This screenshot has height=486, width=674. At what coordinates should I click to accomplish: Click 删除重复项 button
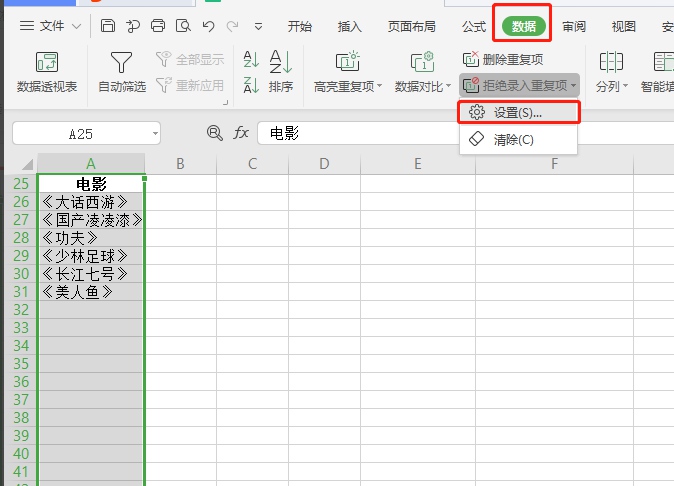tap(503, 59)
